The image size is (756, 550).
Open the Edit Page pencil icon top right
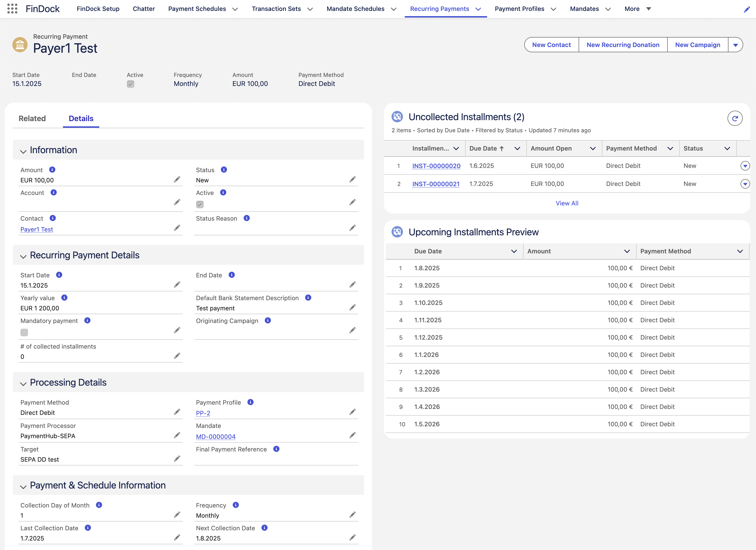tap(747, 9)
